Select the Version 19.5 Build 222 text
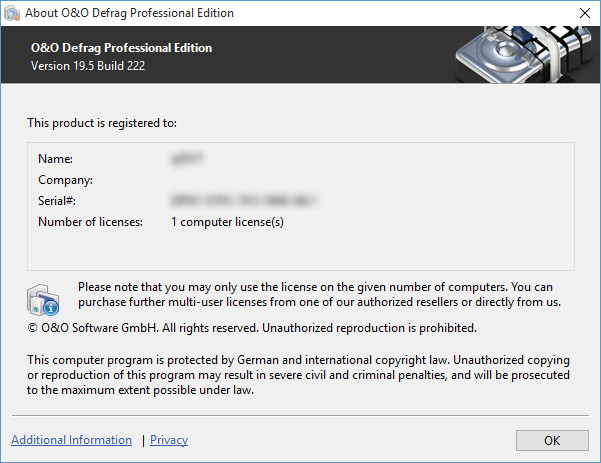Image resolution: width=601 pixels, height=463 pixels. pyautogui.click(x=96, y=67)
